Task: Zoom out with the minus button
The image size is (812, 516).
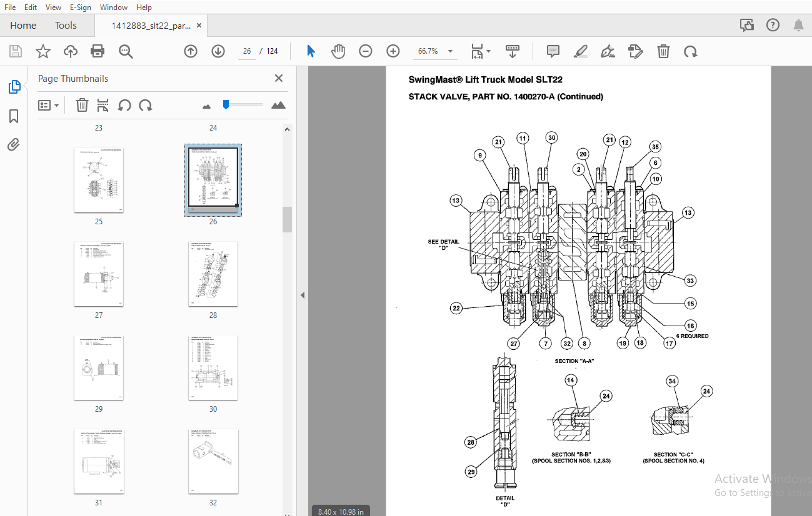Action: [366, 51]
